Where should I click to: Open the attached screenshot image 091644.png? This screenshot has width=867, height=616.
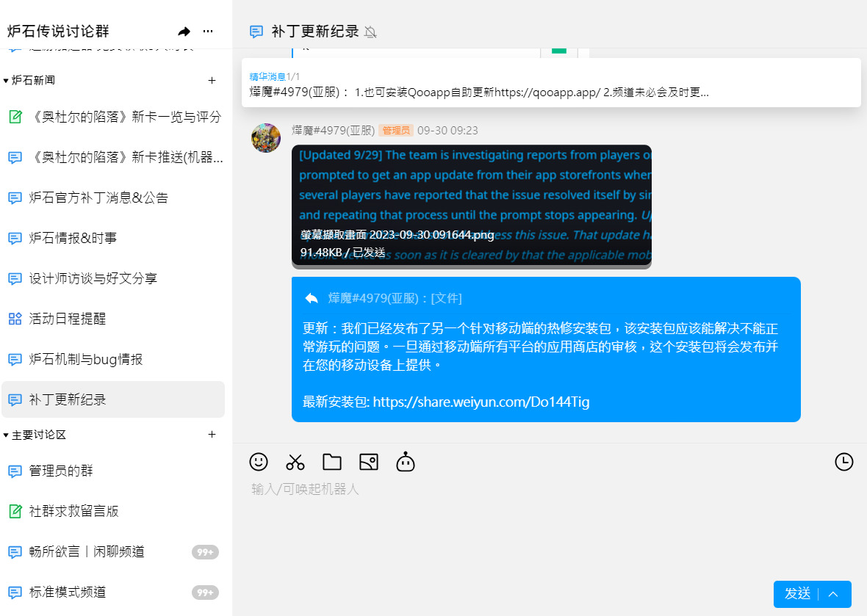472,206
